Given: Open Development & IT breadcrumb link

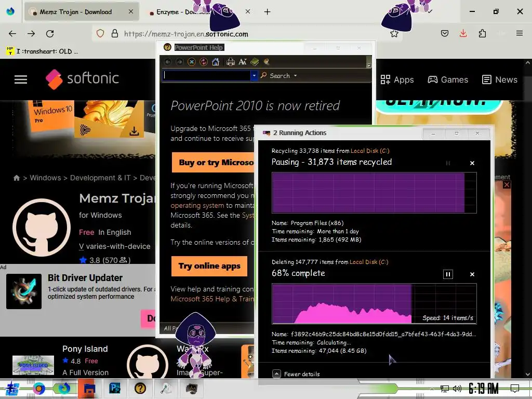Looking at the screenshot, I should pos(100,178).
